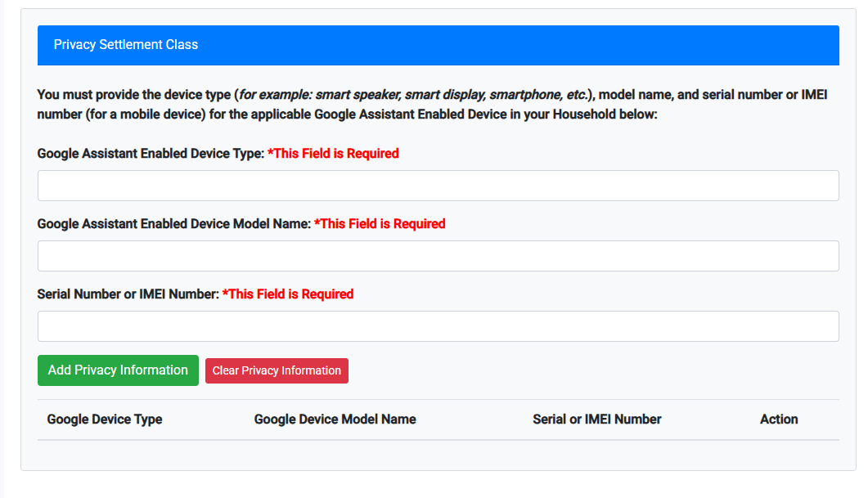Click the Device Model Name required label
The height and width of the screenshot is (498, 868).
241,223
